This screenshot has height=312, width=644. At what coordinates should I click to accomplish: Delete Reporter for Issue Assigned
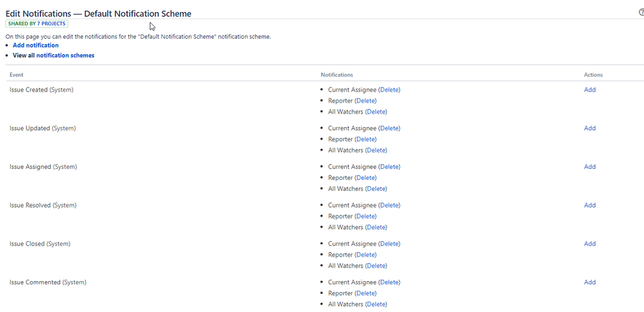click(x=366, y=178)
